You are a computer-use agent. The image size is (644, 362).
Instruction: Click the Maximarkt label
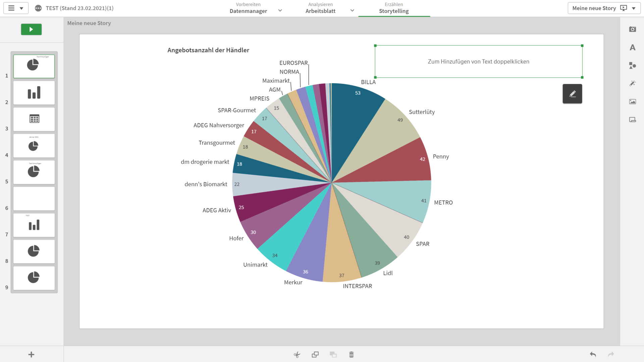276,81
